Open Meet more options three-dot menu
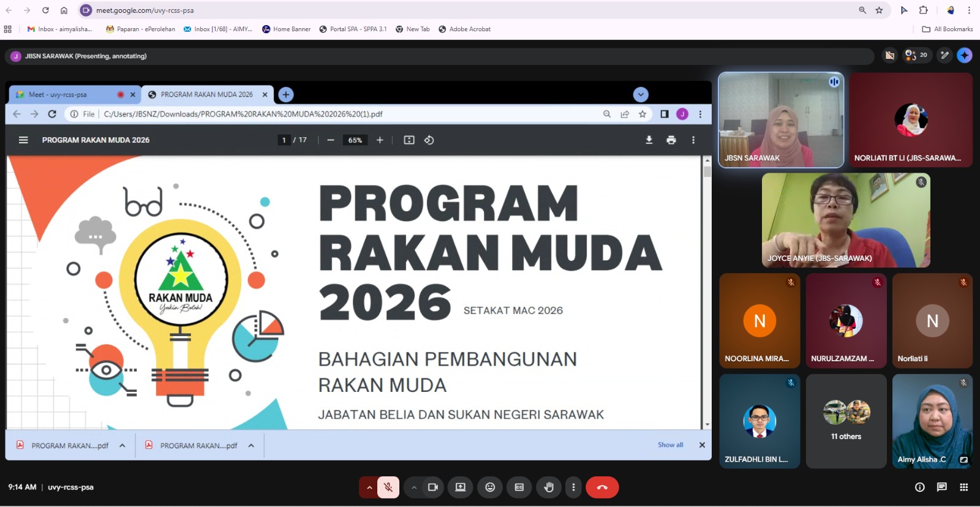This screenshot has width=980, height=507. tap(573, 487)
